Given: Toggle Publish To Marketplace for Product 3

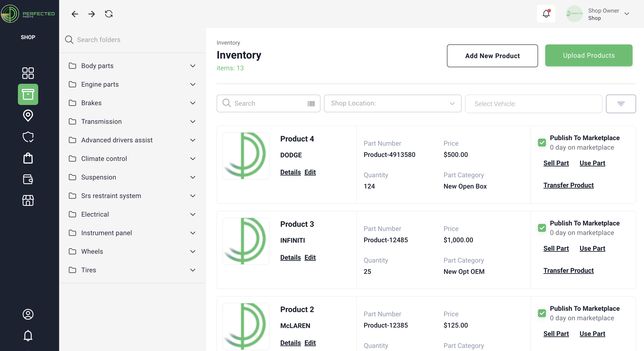Looking at the screenshot, I should tap(542, 228).
